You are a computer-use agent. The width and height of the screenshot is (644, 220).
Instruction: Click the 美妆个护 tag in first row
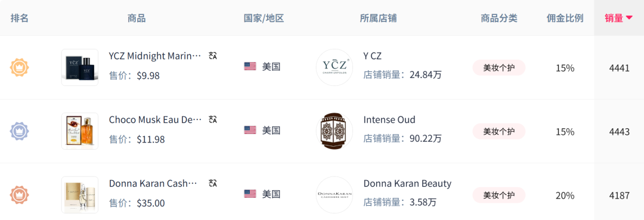click(499, 68)
